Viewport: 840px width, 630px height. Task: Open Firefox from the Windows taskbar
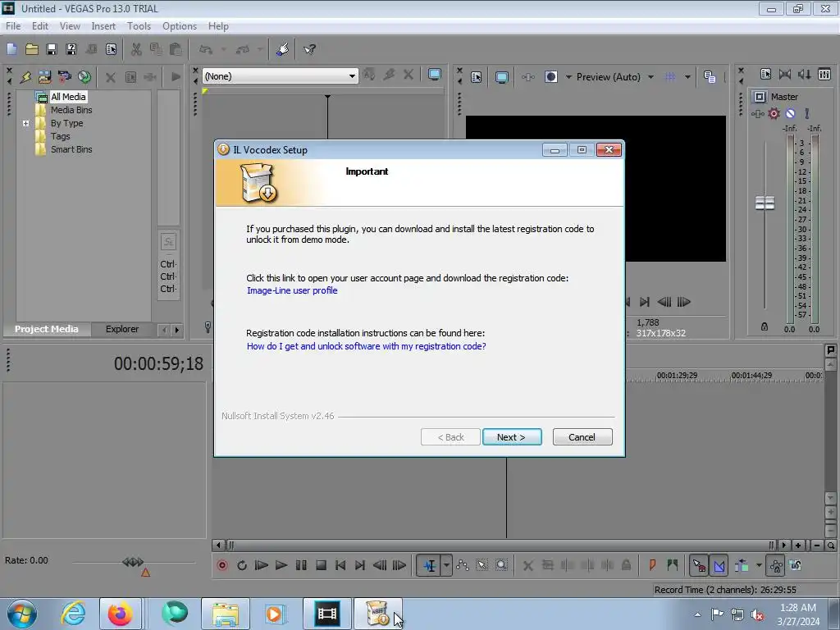coord(120,614)
